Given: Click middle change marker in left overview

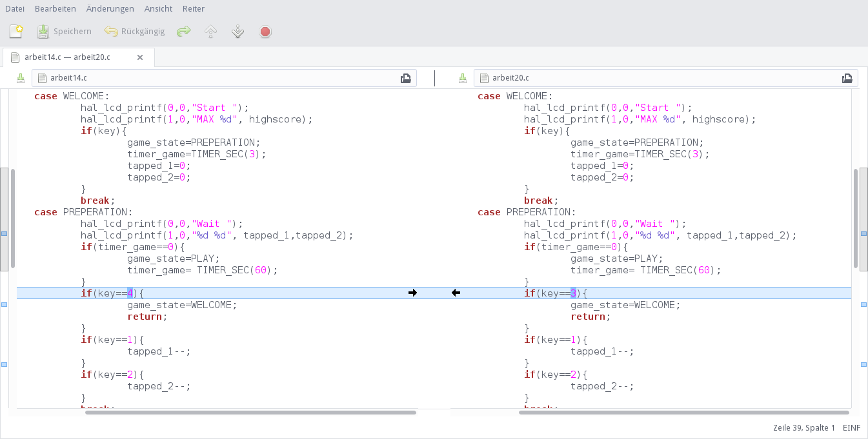Looking at the screenshot, I should pos(4,304).
